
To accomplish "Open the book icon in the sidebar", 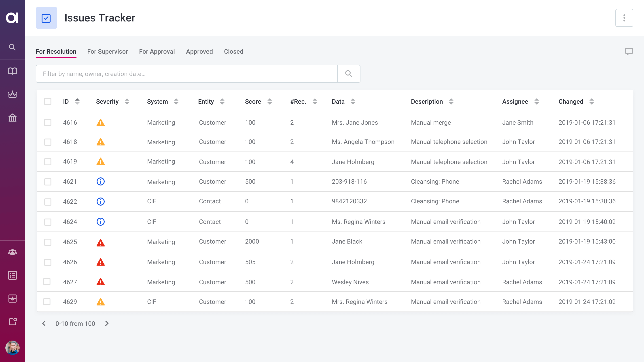I will 12,71.
